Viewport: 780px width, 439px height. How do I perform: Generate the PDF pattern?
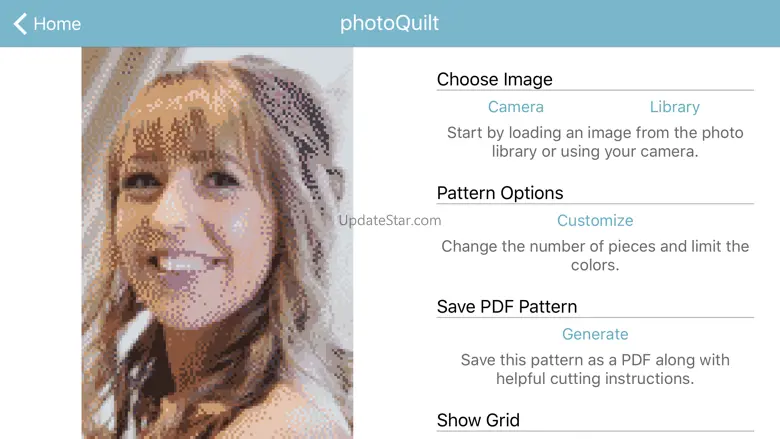coord(595,334)
